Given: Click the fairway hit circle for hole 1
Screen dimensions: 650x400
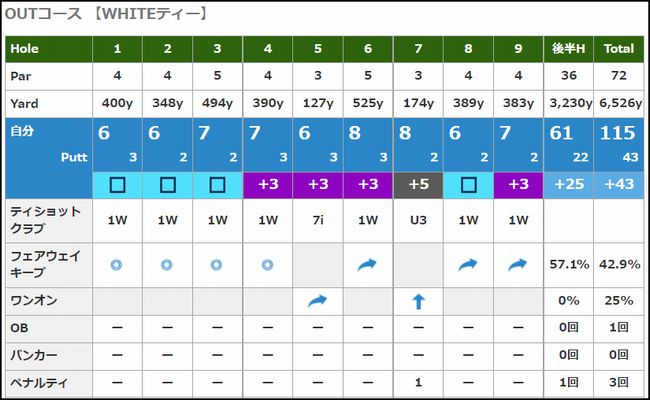Looking at the screenshot, I should point(116,264).
